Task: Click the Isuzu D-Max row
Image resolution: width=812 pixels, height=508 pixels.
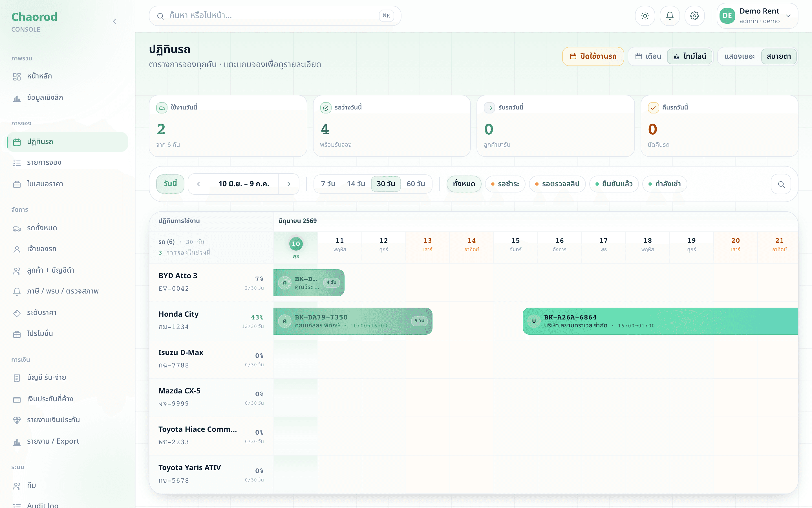Action: tap(211, 359)
